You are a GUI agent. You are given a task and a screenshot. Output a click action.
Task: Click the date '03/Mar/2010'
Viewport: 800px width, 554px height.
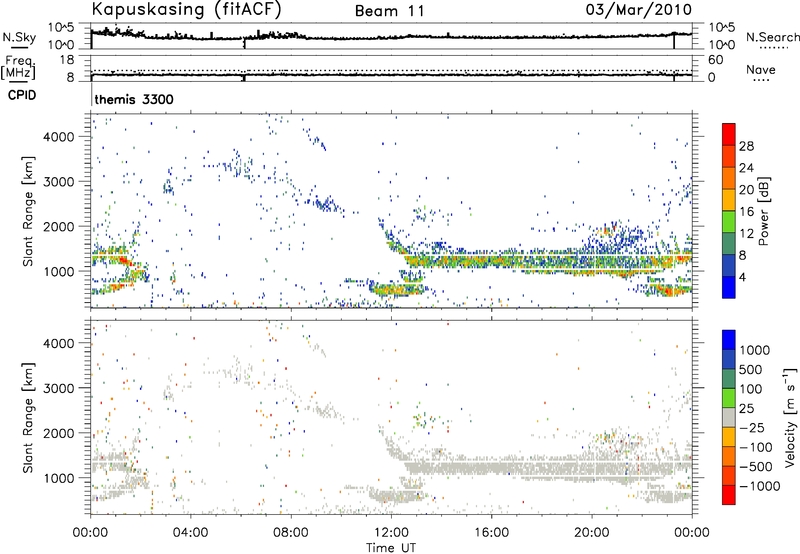(639, 9)
